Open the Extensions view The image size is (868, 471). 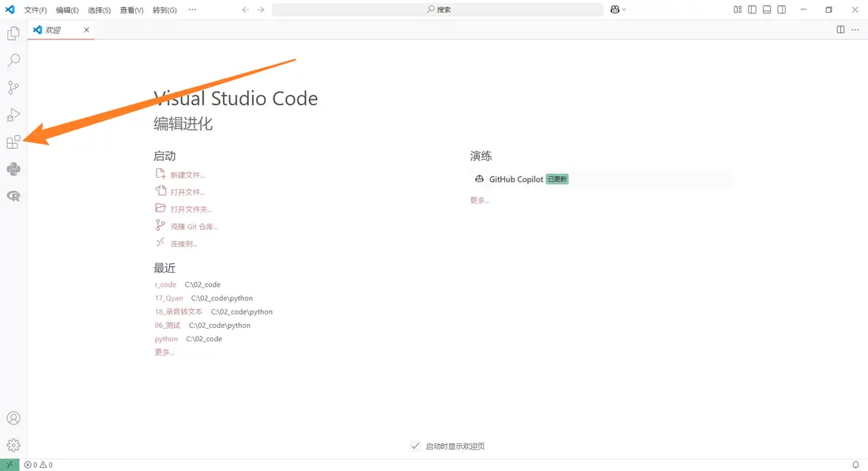click(13, 142)
